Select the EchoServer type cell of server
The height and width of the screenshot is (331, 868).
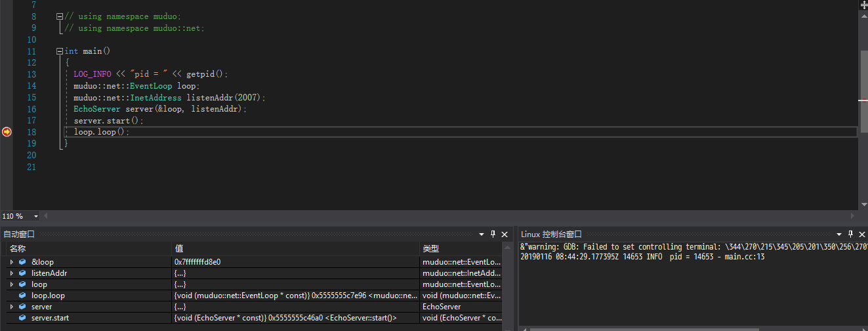[461, 307]
